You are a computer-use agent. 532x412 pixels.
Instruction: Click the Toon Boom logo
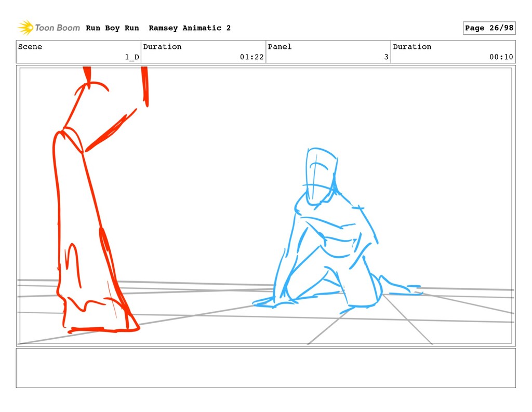[x=49, y=28]
